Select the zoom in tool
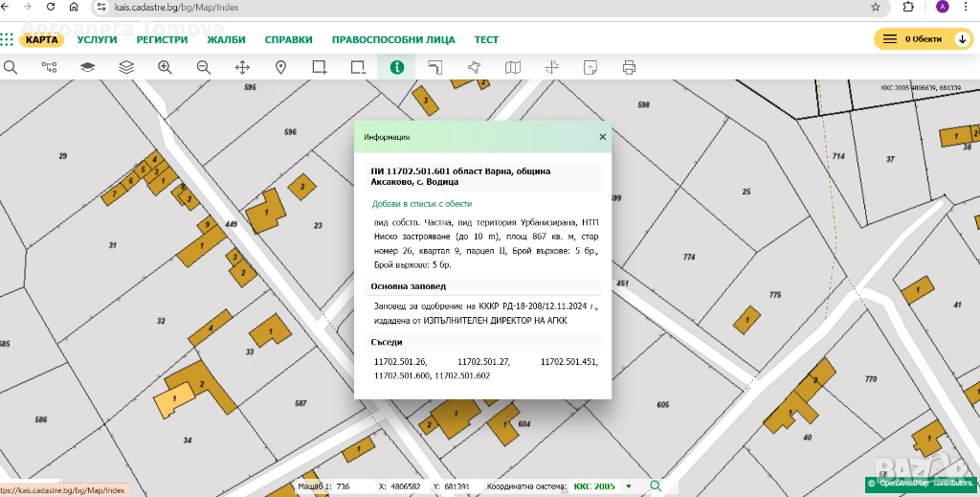This screenshot has height=497, width=980. 165,67
